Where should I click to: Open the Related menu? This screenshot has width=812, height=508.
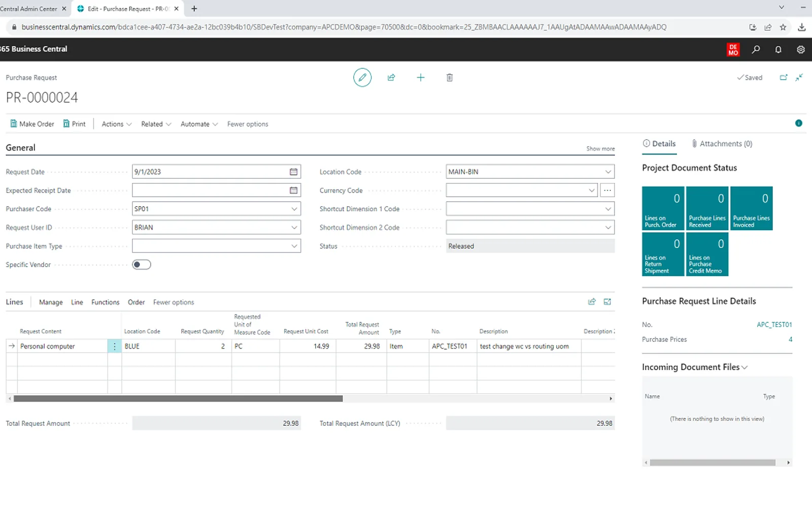[156, 124]
